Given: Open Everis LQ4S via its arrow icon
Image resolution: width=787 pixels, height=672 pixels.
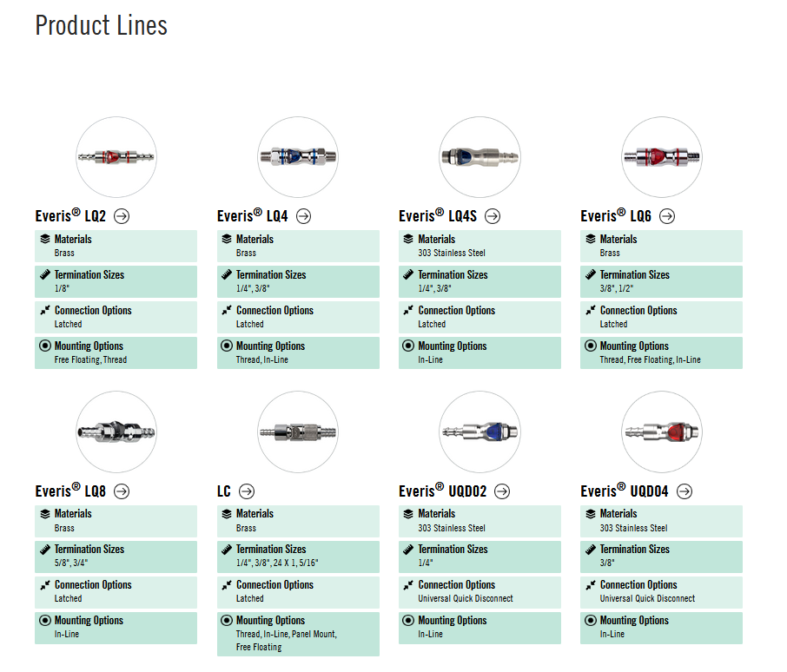Looking at the screenshot, I should [493, 217].
